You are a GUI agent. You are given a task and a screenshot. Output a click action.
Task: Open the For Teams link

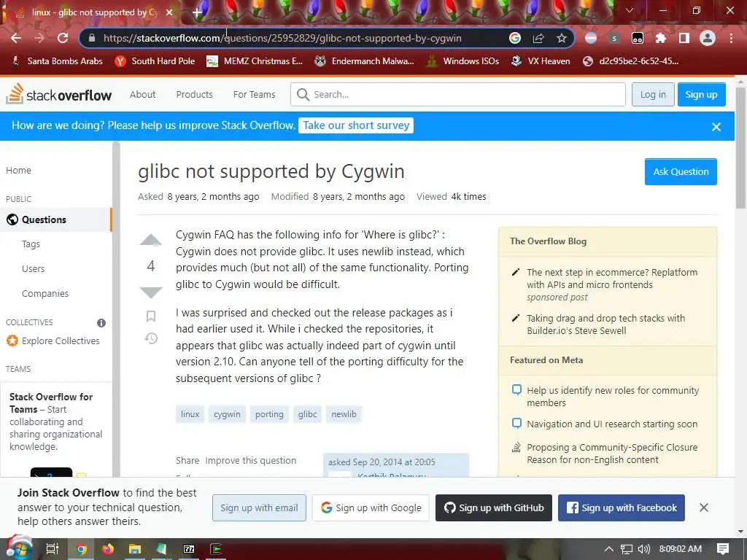254,94
